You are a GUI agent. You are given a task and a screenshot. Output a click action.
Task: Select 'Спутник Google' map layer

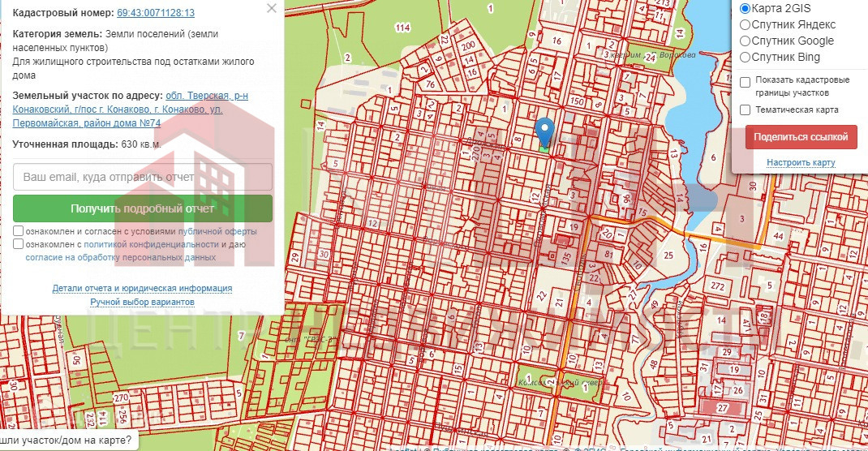(746, 41)
